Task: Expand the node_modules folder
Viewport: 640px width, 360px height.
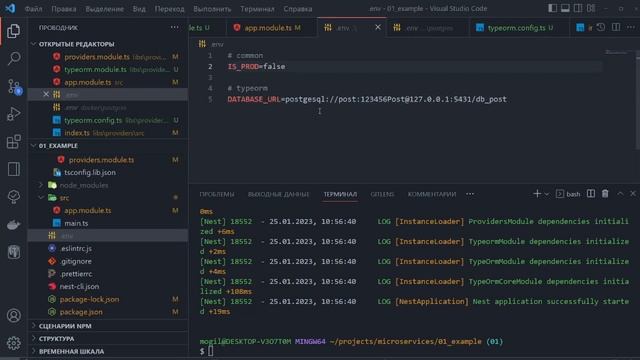Action: pyautogui.click(x=108, y=185)
